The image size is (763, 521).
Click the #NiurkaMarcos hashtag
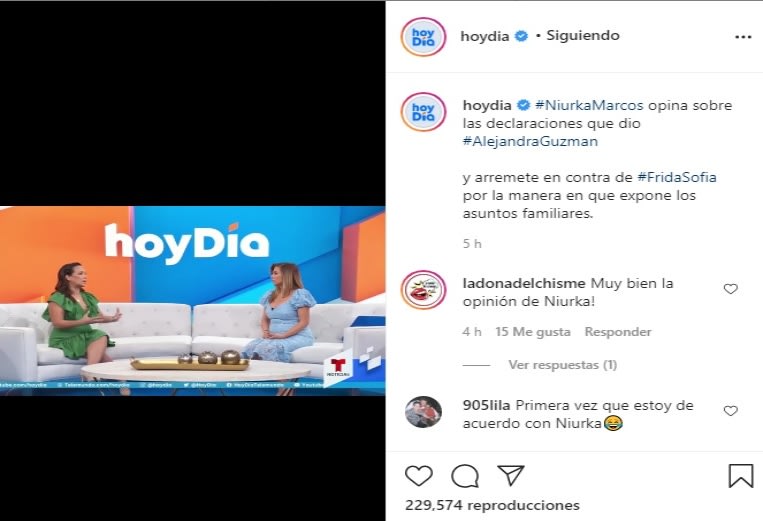click(x=589, y=106)
